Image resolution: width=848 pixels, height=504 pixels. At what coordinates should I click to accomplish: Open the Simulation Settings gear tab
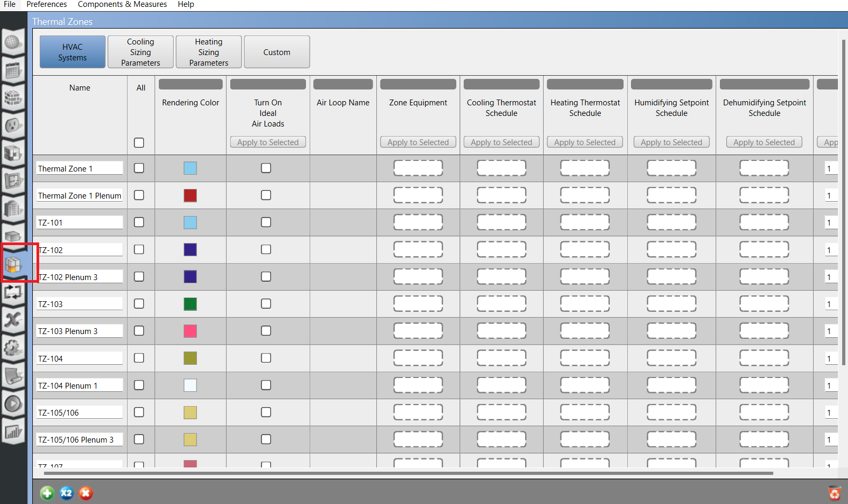click(x=13, y=348)
